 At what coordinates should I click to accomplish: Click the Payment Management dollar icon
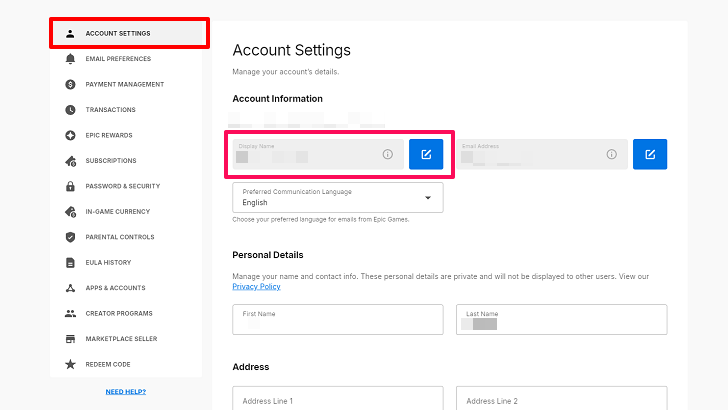[x=70, y=84]
